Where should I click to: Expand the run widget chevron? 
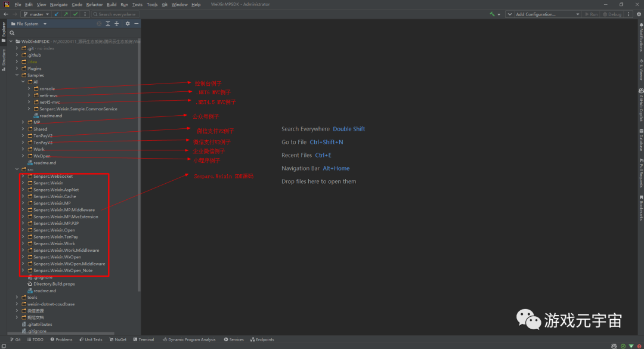[510, 14]
